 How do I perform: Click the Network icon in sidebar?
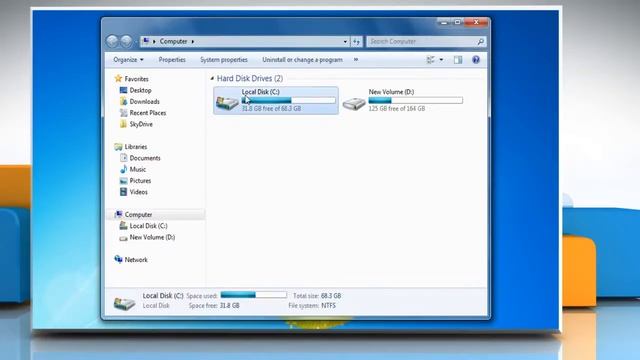pyautogui.click(x=118, y=259)
